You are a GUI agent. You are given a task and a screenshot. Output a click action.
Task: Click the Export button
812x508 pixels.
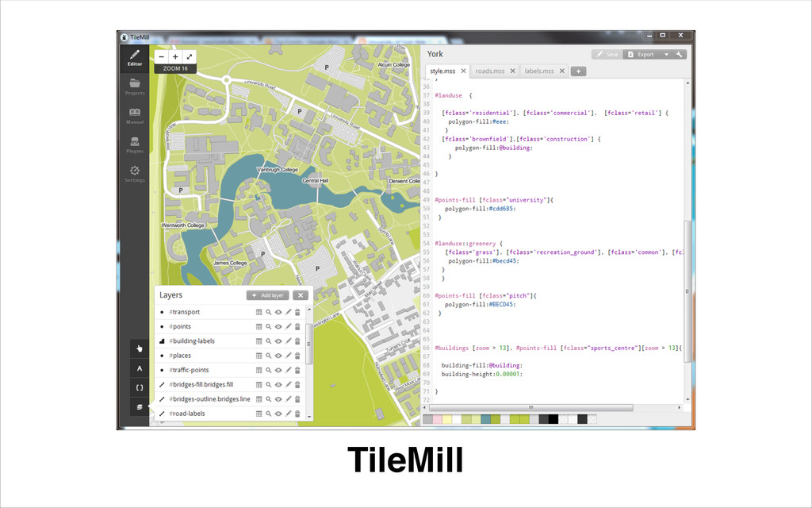[x=641, y=55]
